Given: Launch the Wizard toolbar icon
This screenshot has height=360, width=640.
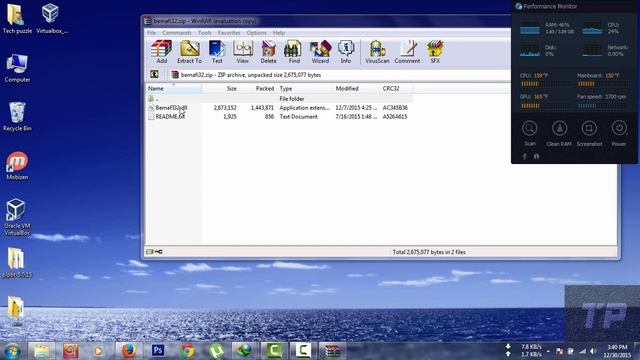Looking at the screenshot, I should coord(320,52).
